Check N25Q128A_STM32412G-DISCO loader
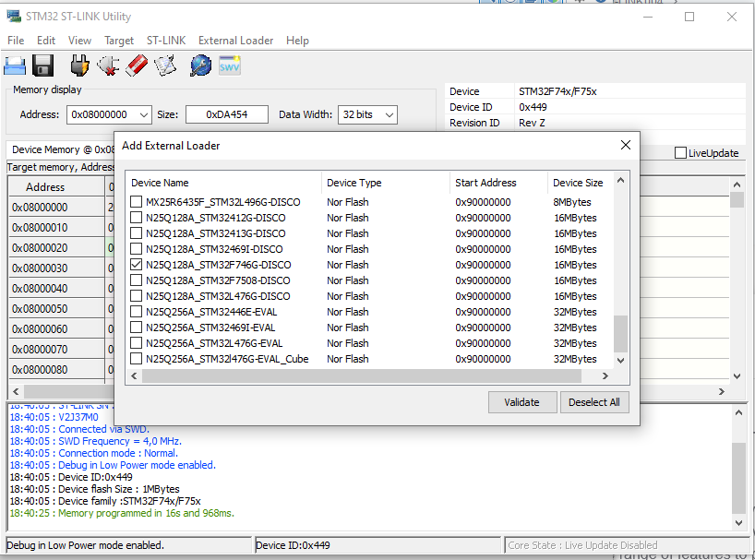 [x=137, y=218]
